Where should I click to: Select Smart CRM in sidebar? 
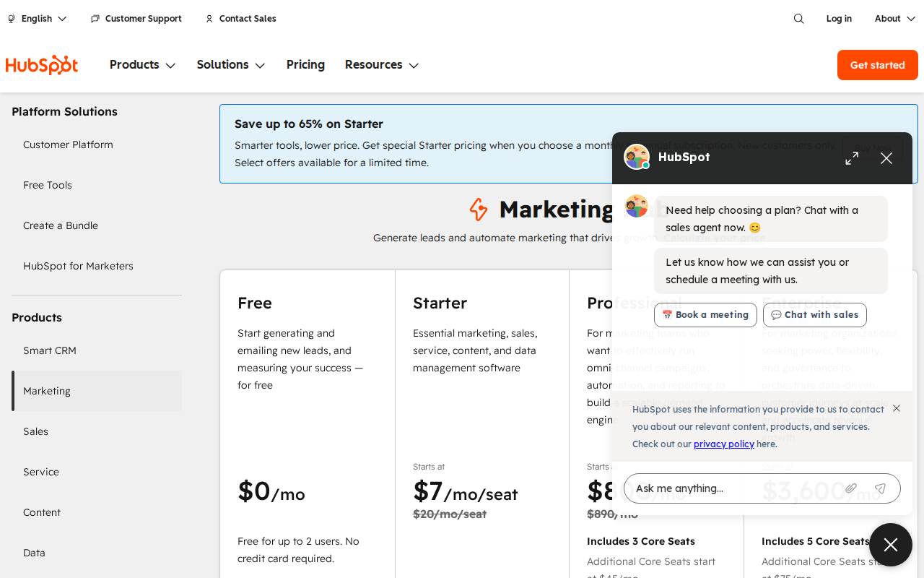pyautogui.click(x=97, y=350)
